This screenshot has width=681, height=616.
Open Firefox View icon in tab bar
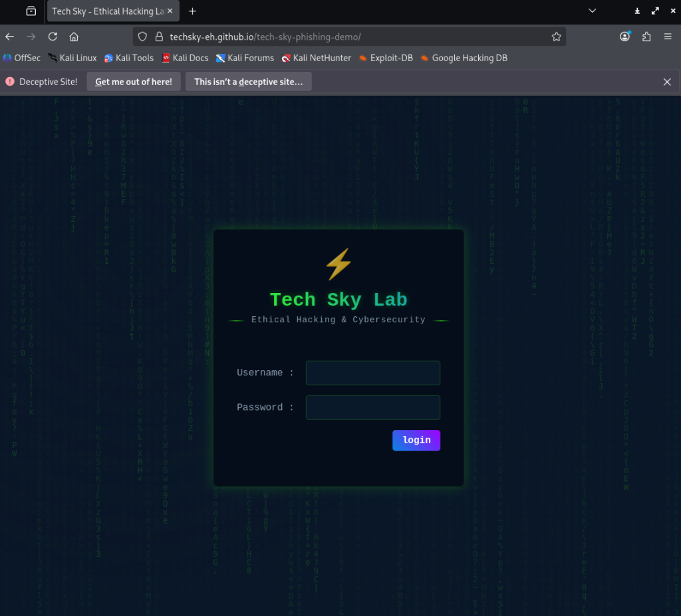(31, 11)
